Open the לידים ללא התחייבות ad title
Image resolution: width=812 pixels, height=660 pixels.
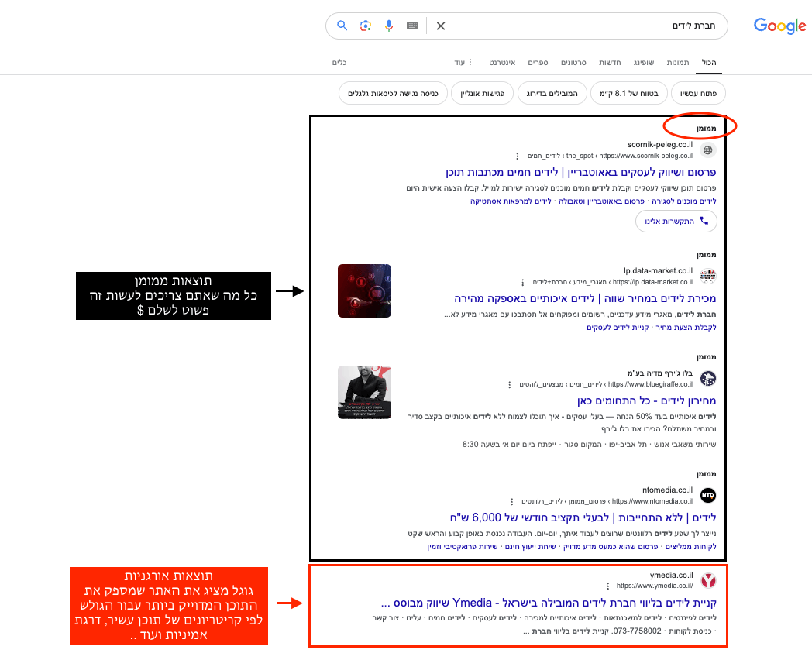583,517
